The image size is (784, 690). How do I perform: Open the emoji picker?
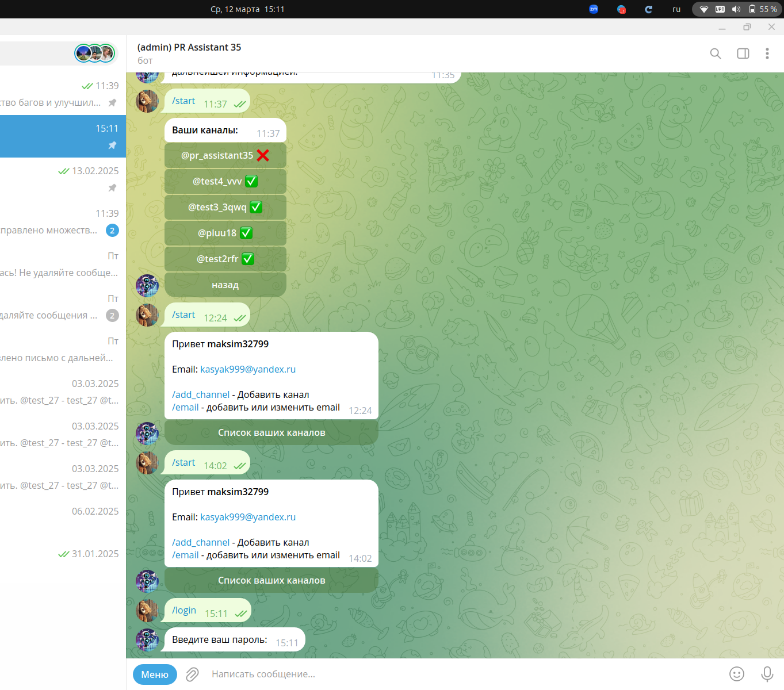point(737,674)
